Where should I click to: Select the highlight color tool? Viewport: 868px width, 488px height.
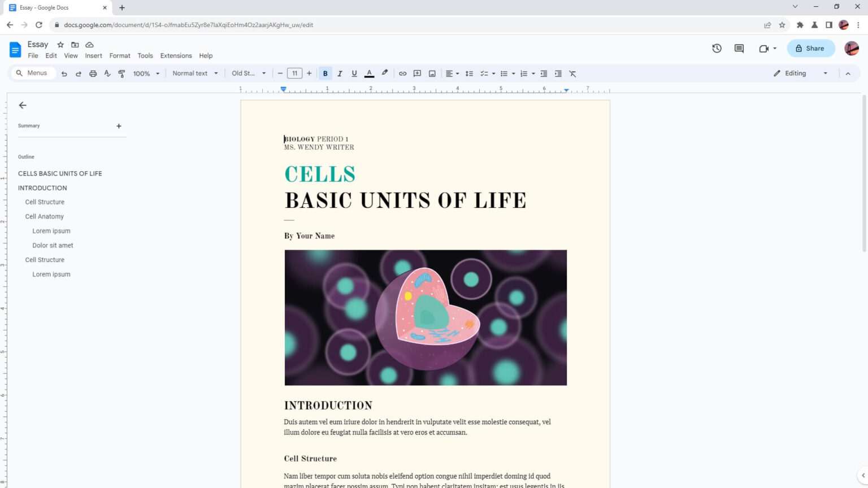coord(384,73)
